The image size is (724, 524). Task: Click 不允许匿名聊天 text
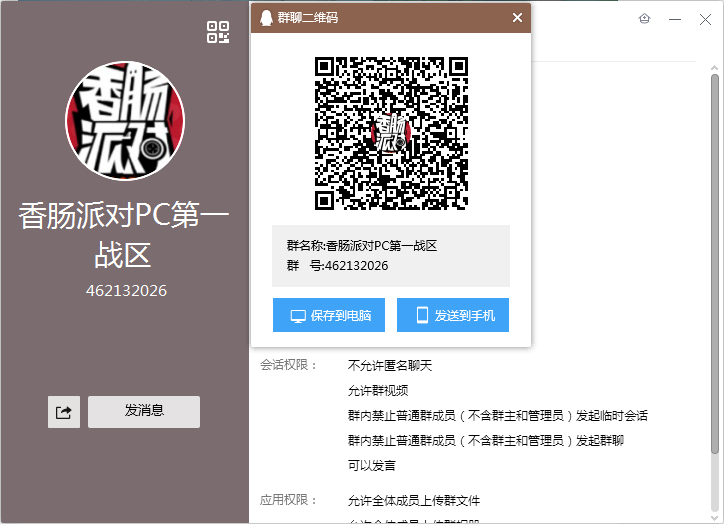(390, 366)
